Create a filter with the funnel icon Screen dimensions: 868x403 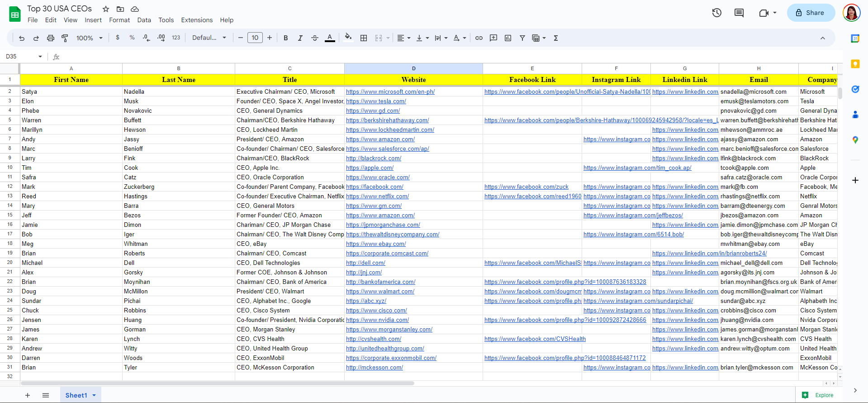pyautogui.click(x=522, y=38)
